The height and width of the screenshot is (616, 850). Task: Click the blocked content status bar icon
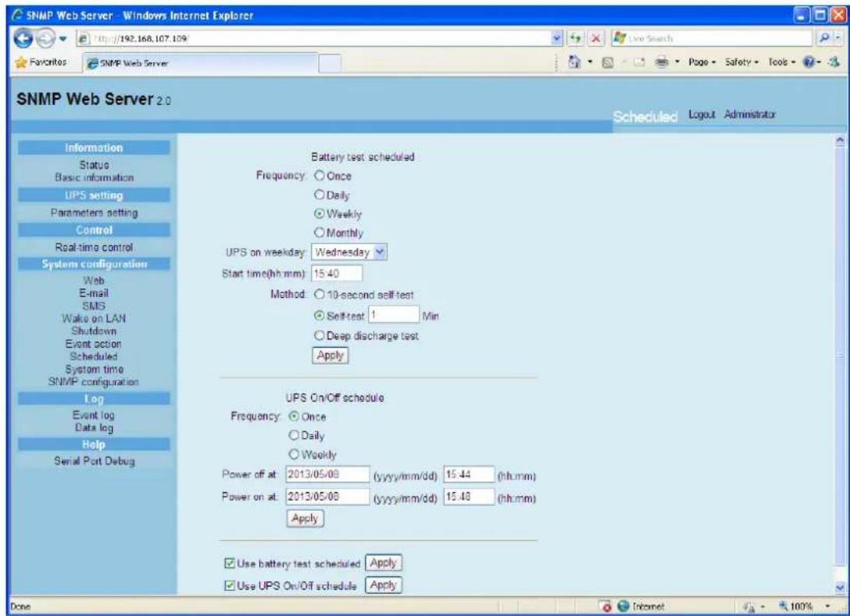[x=607, y=606]
